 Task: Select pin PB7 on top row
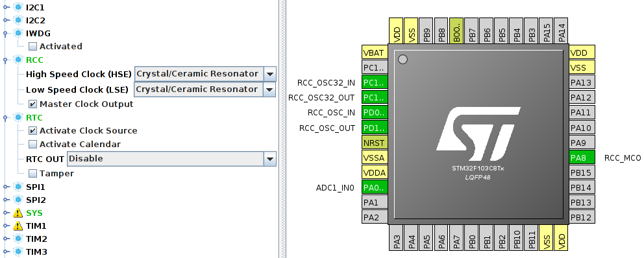pyautogui.click(x=472, y=30)
